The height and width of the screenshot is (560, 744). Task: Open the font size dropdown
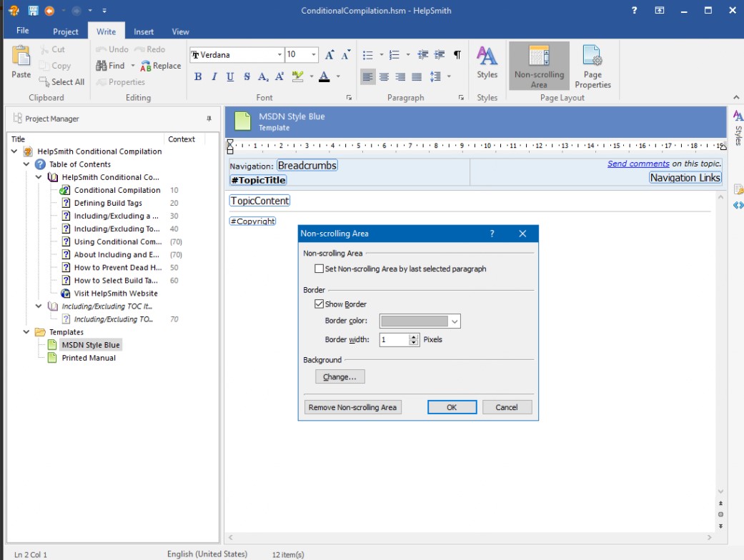point(312,54)
